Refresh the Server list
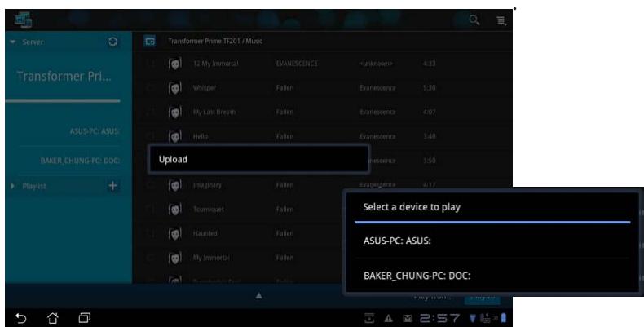This screenshot has height=327, width=644. tap(112, 42)
